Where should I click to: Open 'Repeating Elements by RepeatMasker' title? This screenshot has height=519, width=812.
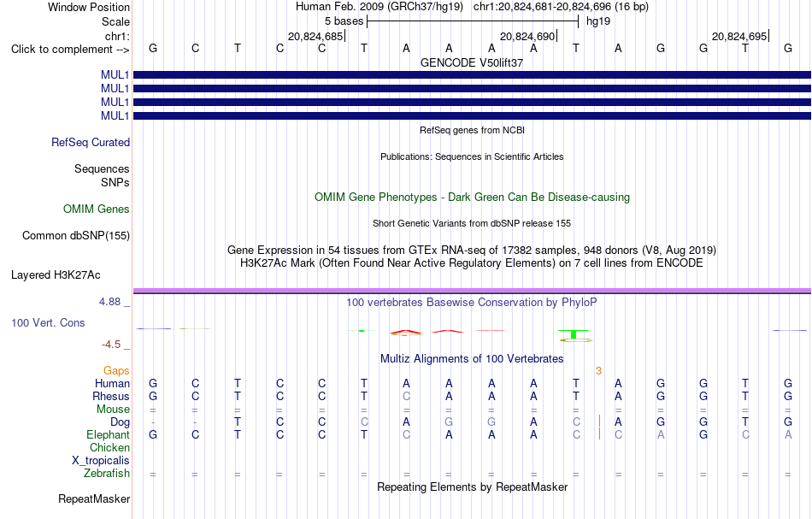(472, 487)
